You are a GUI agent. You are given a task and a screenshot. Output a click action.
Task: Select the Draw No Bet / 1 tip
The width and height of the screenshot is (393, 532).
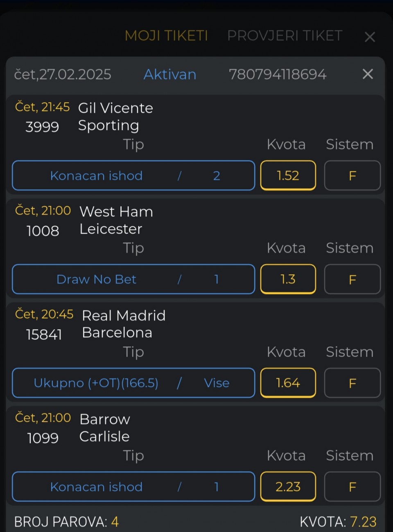click(x=133, y=279)
